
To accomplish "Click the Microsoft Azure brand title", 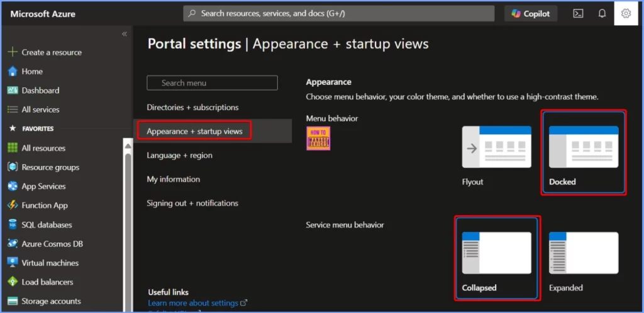I will pos(43,14).
